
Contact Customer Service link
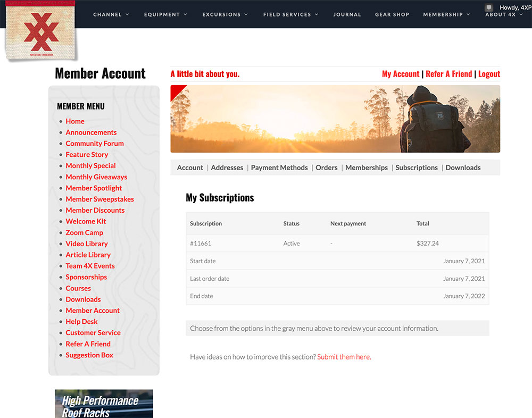pyautogui.click(x=93, y=333)
